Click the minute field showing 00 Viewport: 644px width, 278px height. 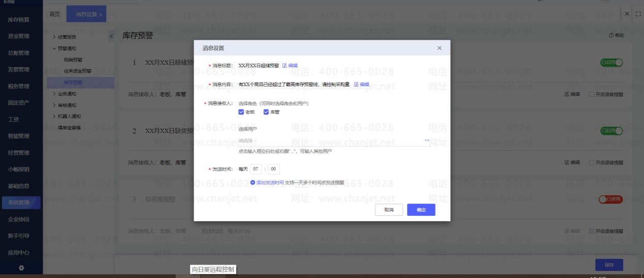click(x=273, y=169)
